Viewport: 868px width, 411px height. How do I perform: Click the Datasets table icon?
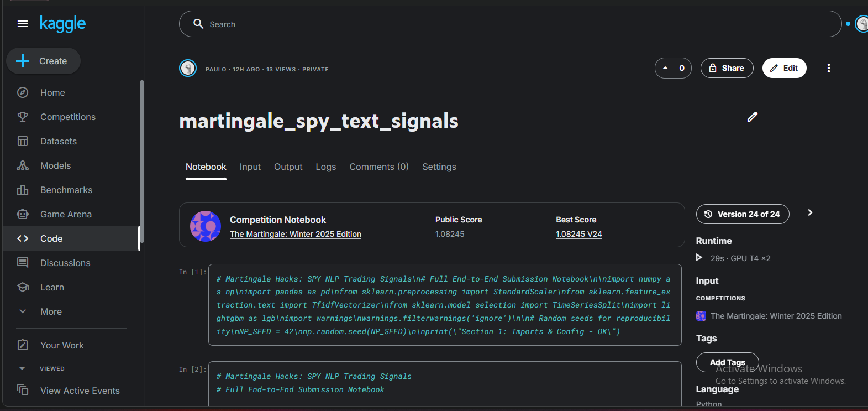(x=23, y=141)
